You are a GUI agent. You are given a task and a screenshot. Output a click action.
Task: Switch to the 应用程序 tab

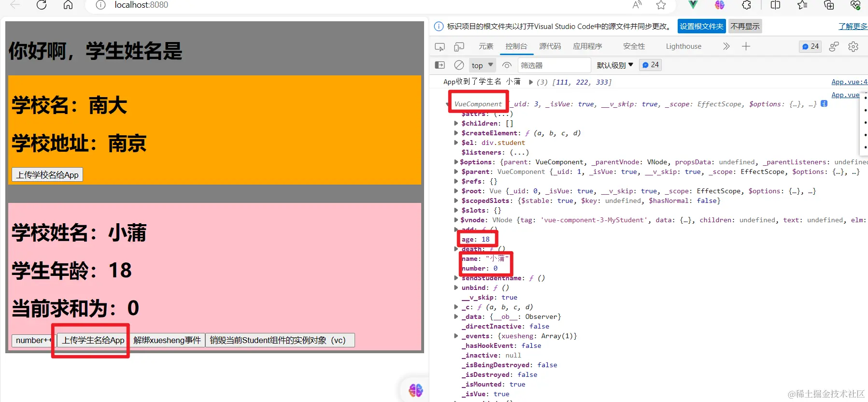click(x=587, y=46)
